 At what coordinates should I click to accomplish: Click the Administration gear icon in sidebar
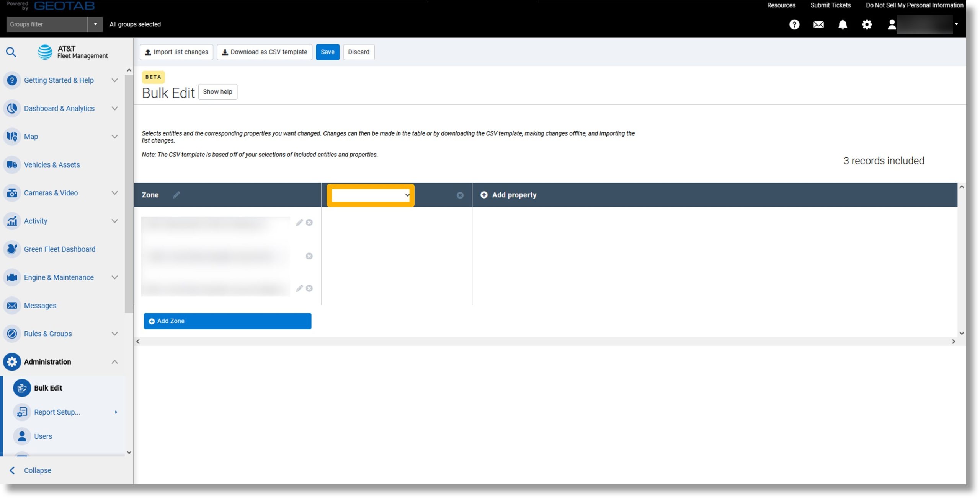(x=12, y=362)
